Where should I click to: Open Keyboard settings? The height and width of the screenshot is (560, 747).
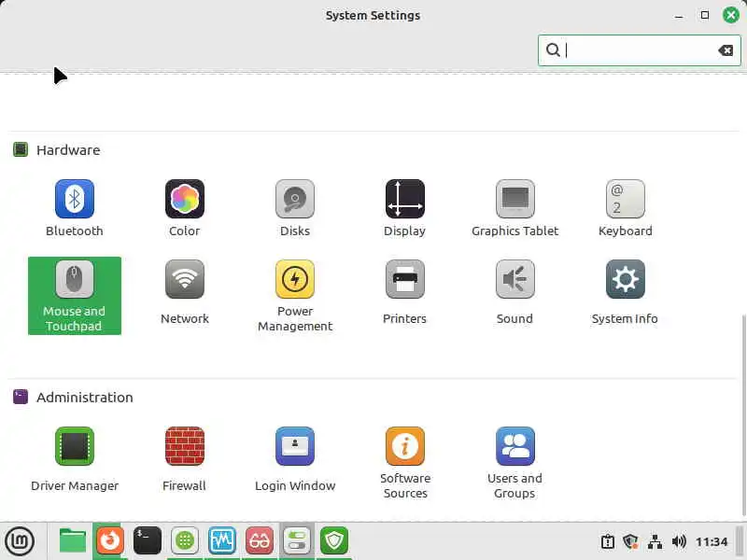[625, 208]
